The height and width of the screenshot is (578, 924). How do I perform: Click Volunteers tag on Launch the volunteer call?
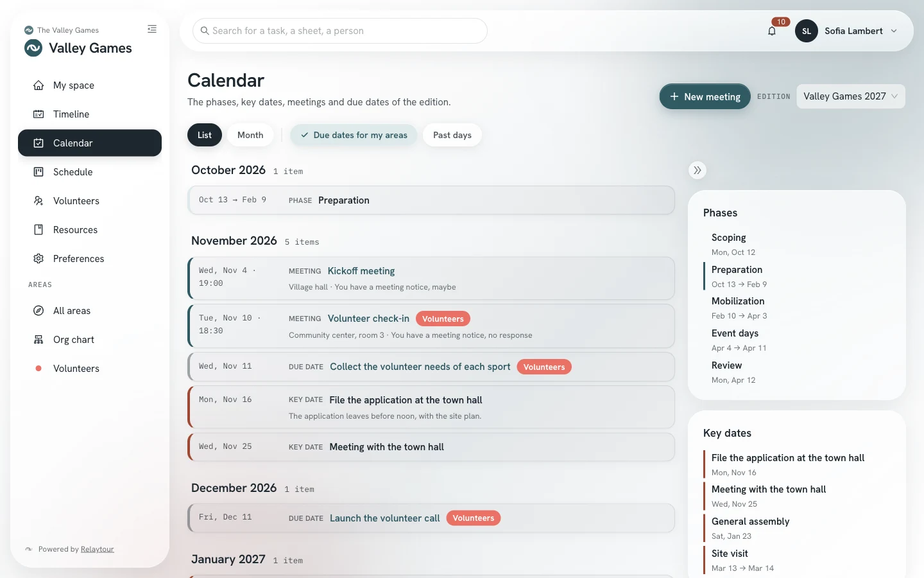click(474, 518)
